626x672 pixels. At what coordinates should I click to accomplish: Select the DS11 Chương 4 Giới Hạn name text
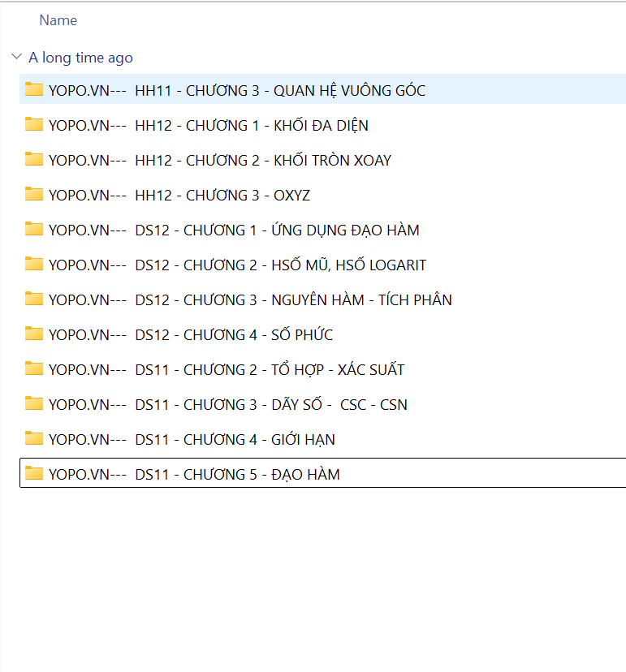tap(192, 439)
